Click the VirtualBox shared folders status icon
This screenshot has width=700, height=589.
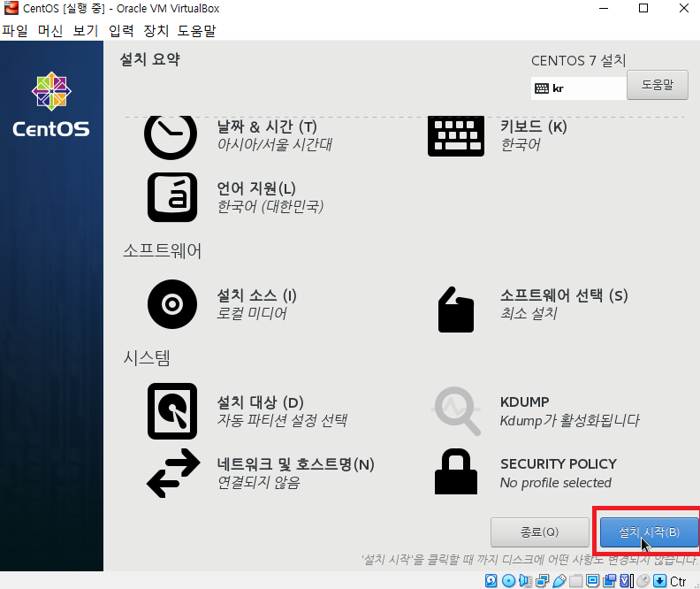[576, 580]
